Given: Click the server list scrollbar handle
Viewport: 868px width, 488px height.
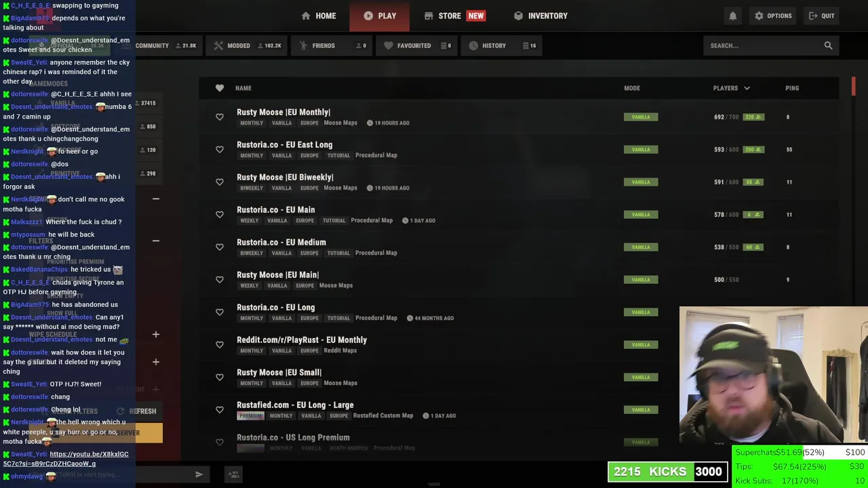Looking at the screenshot, I should pos(854,87).
